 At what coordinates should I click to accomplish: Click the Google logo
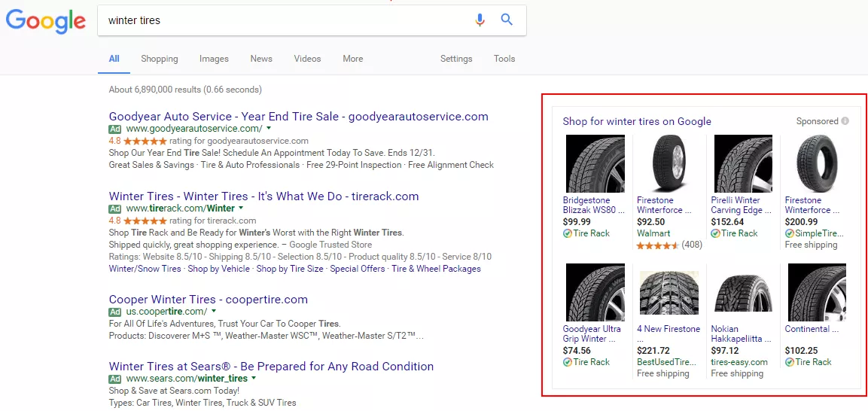(x=45, y=20)
